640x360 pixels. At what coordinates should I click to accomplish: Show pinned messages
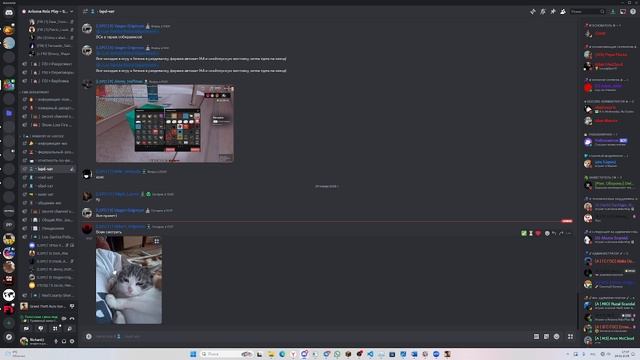pos(553,12)
